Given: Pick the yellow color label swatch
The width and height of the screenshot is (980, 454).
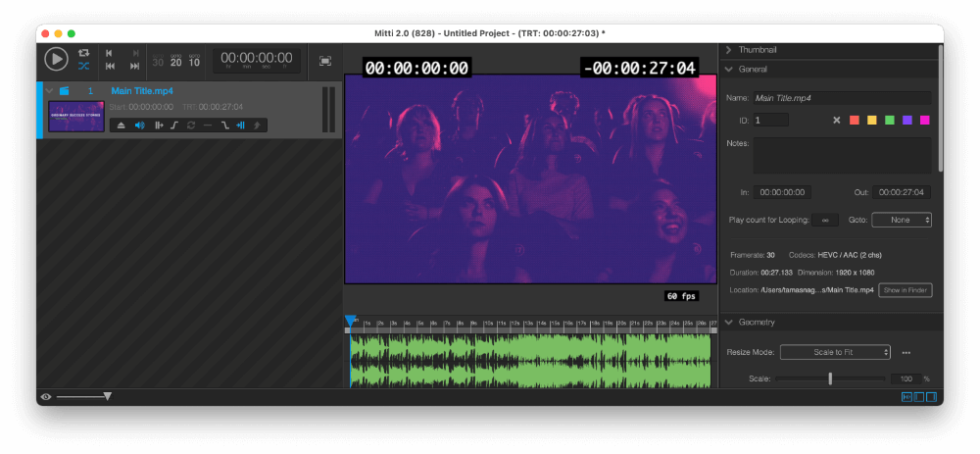Looking at the screenshot, I should click(872, 120).
